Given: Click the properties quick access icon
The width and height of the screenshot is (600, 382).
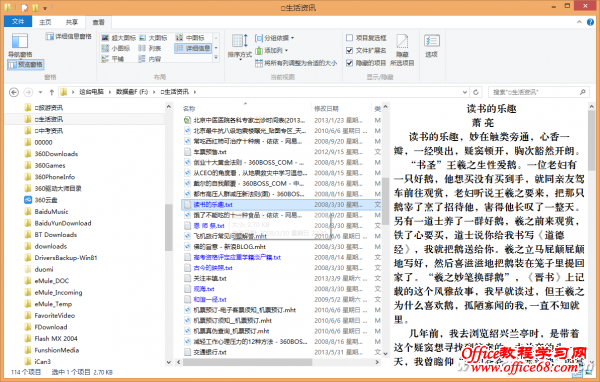Looking at the screenshot, I should coord(24,8).
